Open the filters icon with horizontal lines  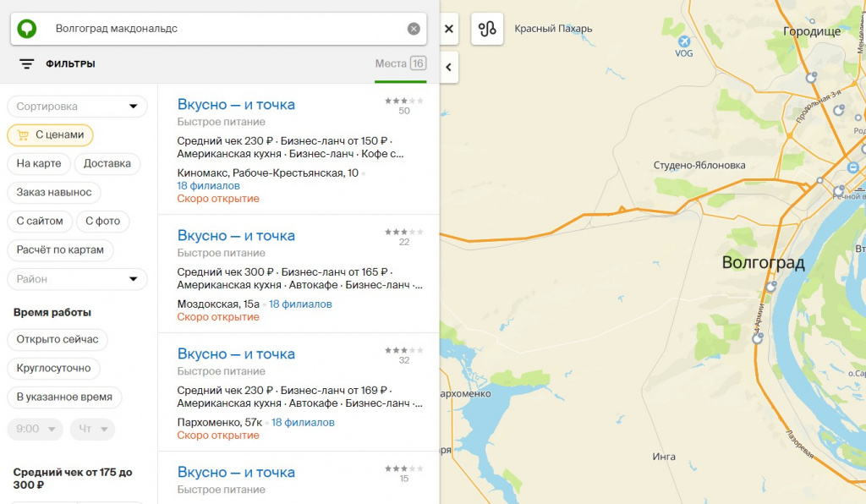click(x=27, y=64)
